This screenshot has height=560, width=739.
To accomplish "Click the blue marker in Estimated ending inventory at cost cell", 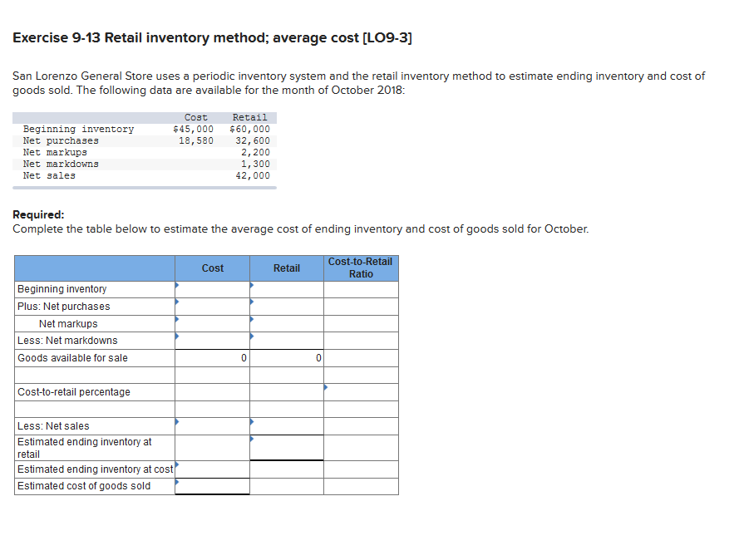I will click(176, 466).
